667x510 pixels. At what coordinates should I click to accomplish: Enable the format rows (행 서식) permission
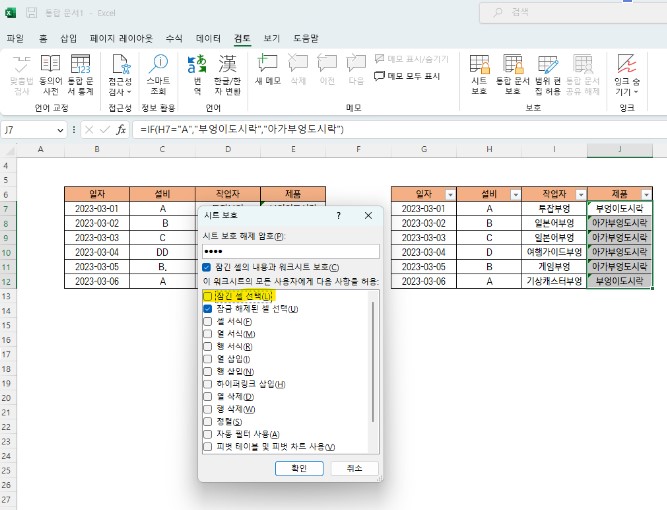(208, 347)
